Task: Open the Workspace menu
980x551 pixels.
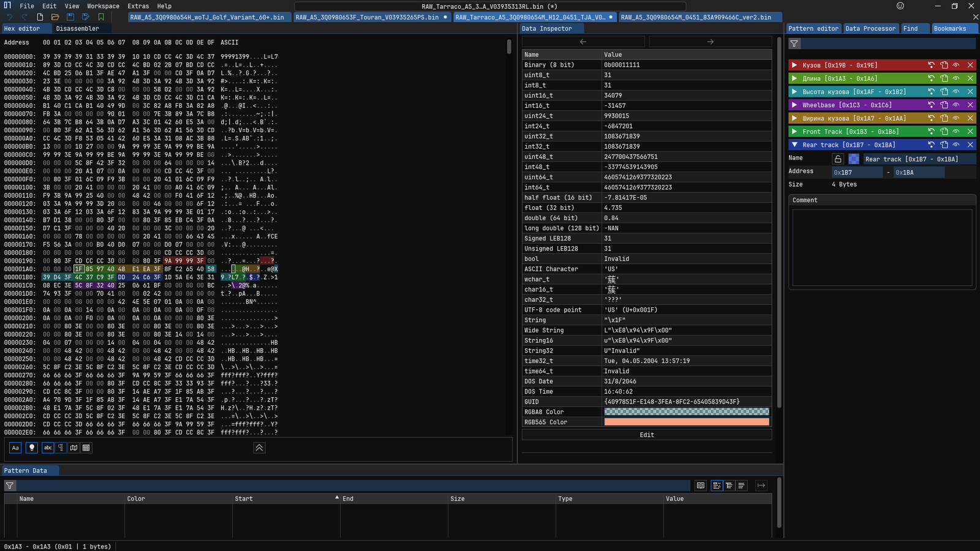Action: tap(103, 6)
